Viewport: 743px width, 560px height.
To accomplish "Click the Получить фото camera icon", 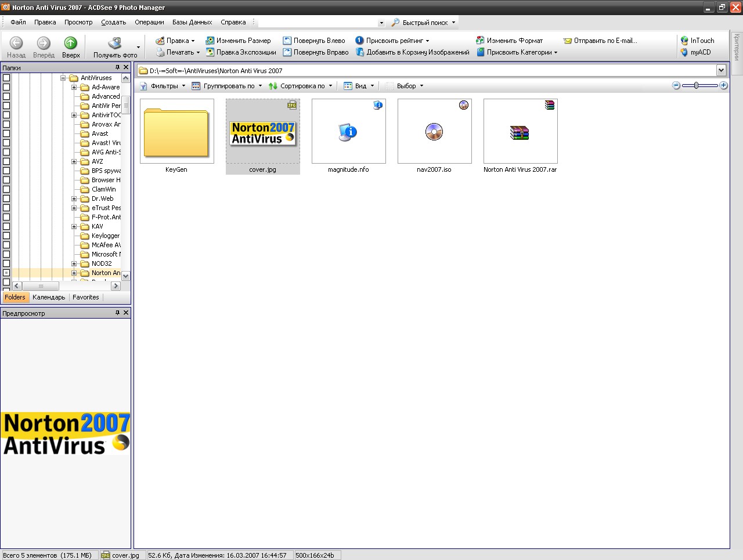I will tap(115, 42).
